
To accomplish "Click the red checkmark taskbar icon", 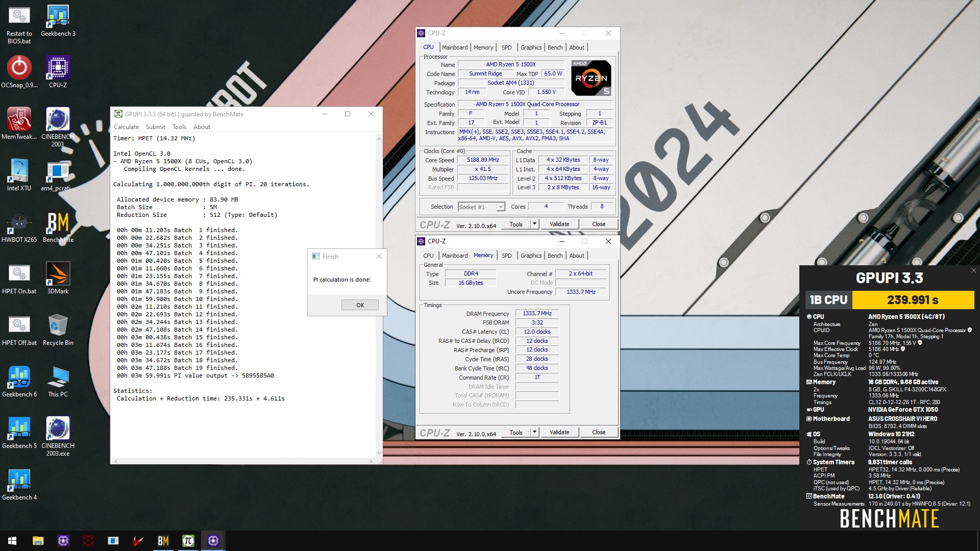I will point(138,541).
